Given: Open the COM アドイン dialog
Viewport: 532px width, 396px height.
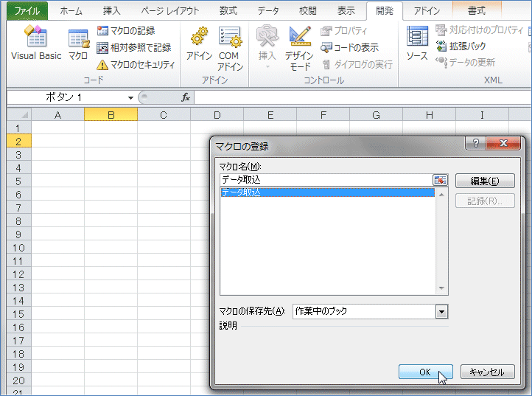Looking at the screenshot, I should point(231,49).
